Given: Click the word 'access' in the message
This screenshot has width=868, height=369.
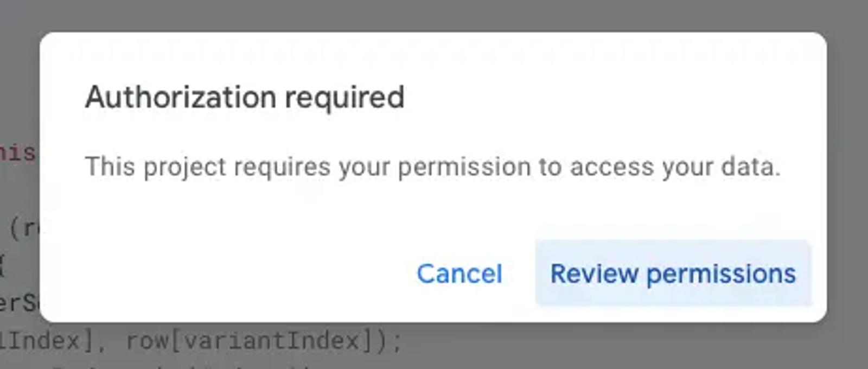Looking at the screenshot, I should point(612,167).
